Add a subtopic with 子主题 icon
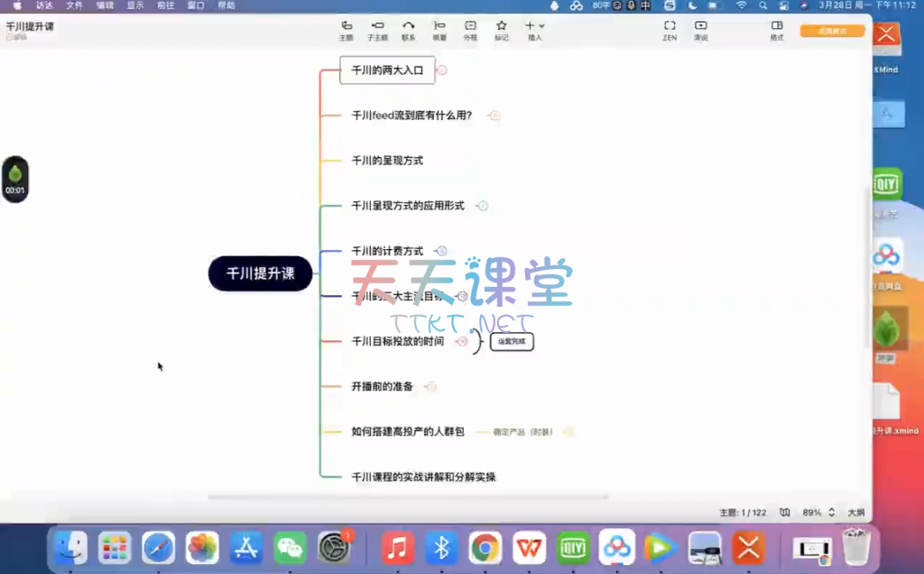 coord(378,29)
